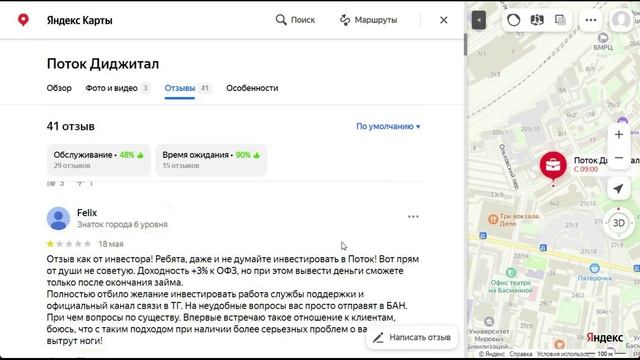640x360 pixels.
Task: Open the Поиск search button
Action: pos(295,20)
